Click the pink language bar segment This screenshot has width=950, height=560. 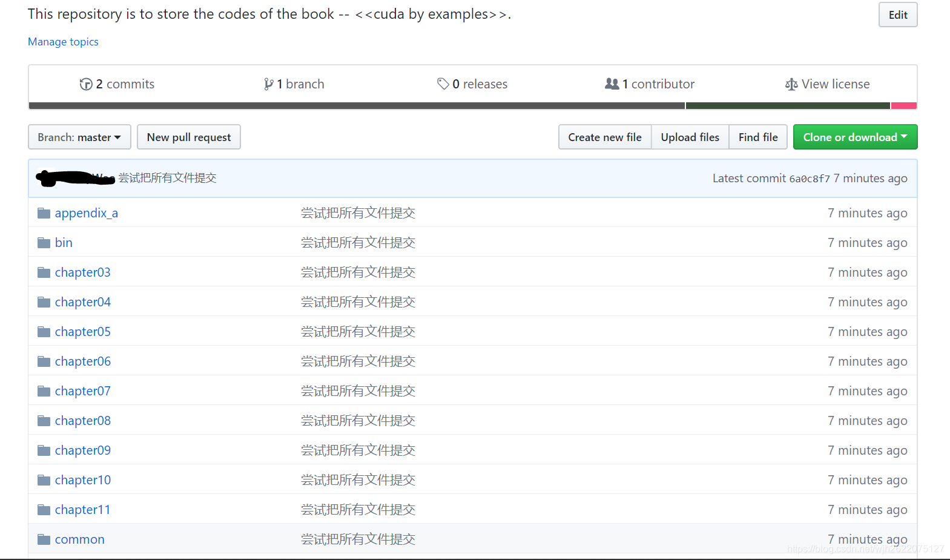904,105
